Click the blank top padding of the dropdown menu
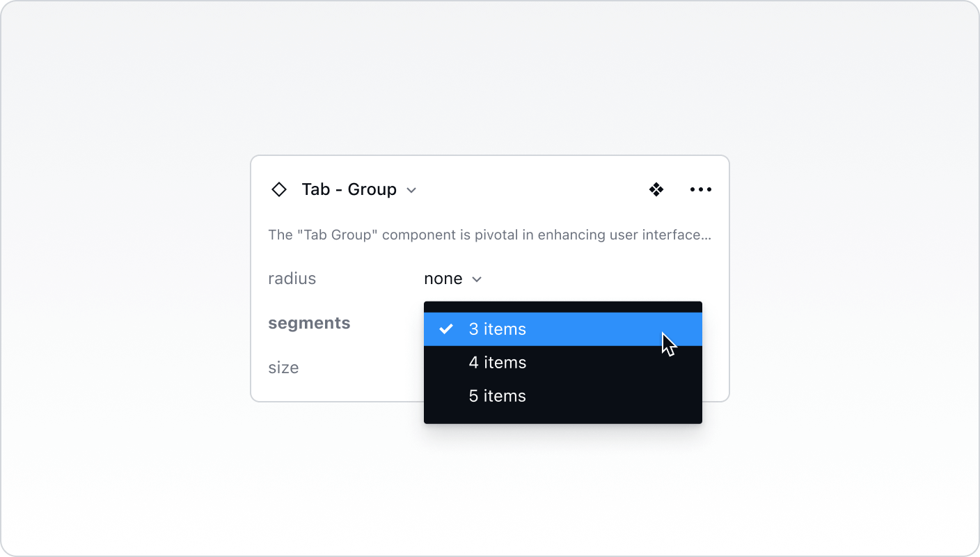 pyautogui.click(x=562, y=306)
